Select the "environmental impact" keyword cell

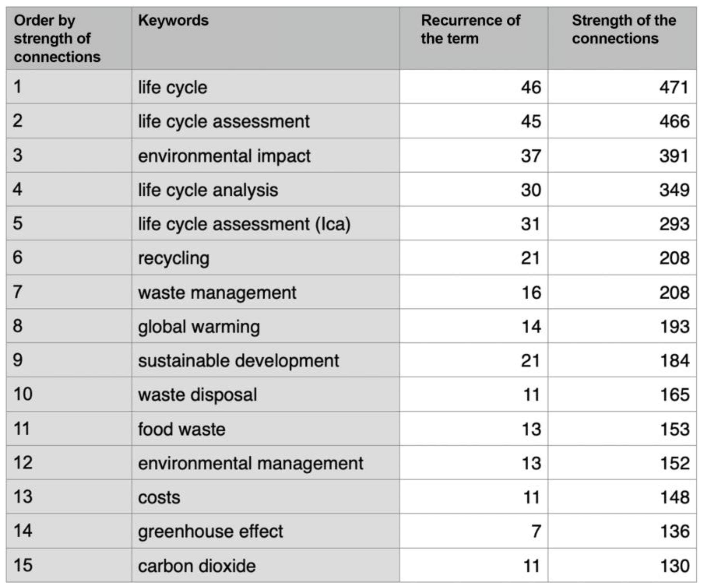[224, 156]
